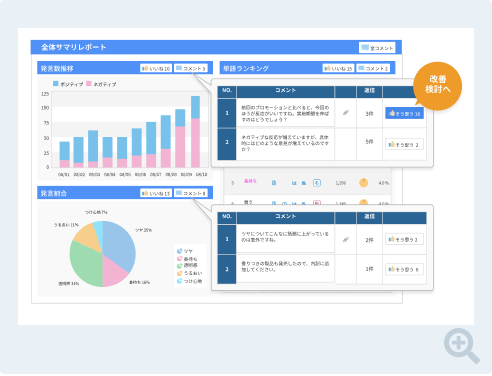Click いいね 13 in 発言割合 header
The width and height of the screenshot is (492, 376).
(x=156, y=193)
